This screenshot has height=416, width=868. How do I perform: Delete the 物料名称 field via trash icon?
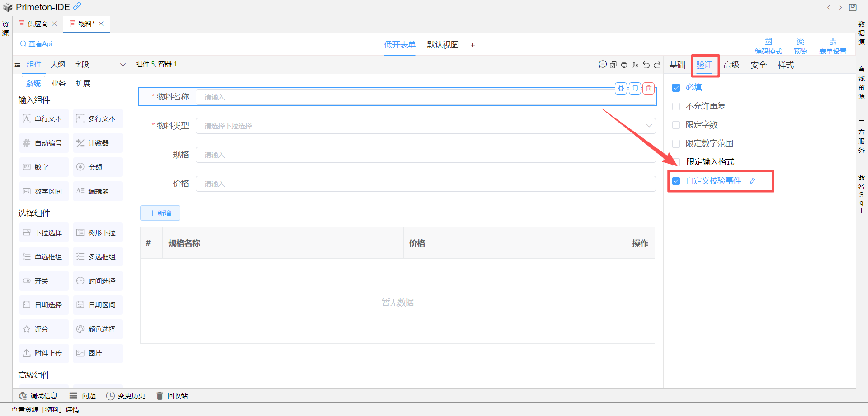point(649,89)
